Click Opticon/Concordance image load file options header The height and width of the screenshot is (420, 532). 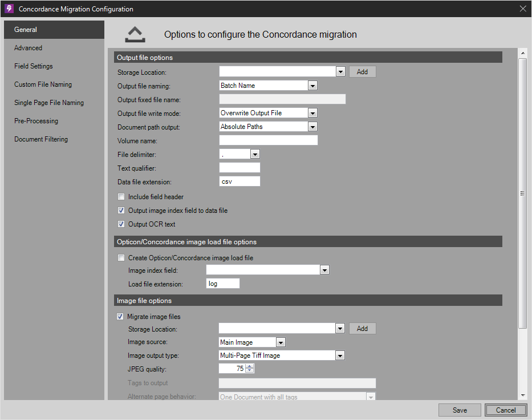tap(308, 242)
